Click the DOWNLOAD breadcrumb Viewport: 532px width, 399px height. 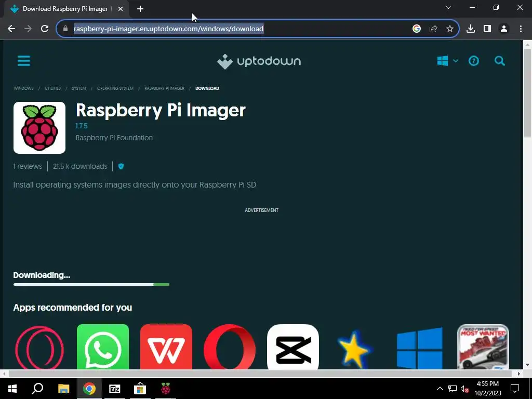[207, 88]
